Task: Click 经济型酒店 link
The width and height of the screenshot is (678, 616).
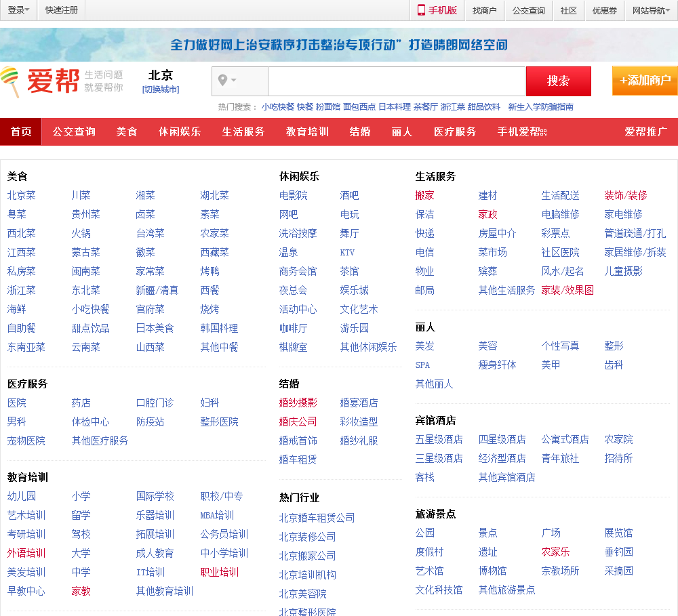Action: (x=502, y=459)
